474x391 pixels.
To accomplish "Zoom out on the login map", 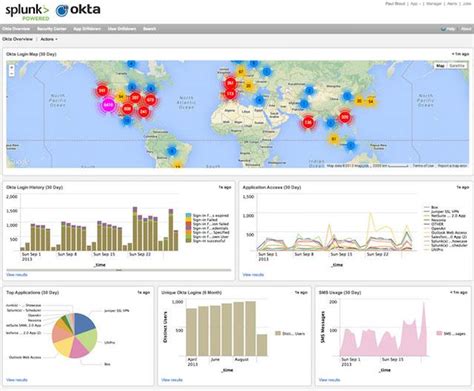I will click(x=12, y=73).
